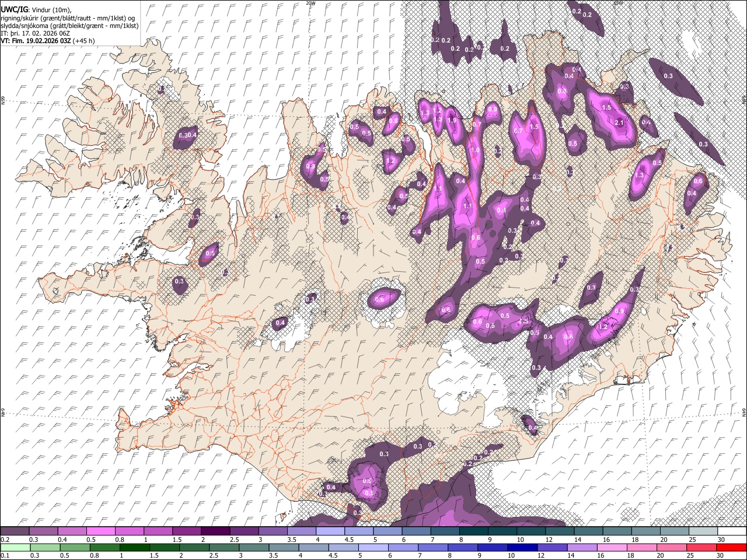Viewport: 747px width, 560px height.
Task: Click the '4.5' label in the lower legend row
Action: click(x=332, y=555)
